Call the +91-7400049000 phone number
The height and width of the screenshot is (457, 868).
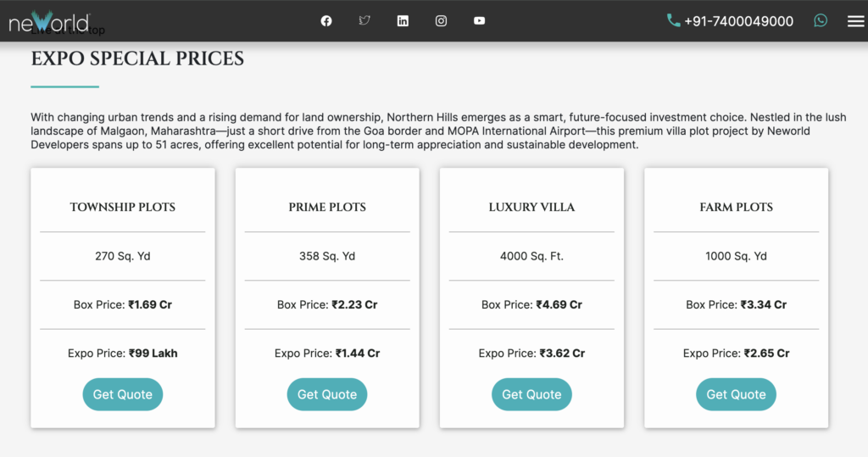[x=738, y=21]
